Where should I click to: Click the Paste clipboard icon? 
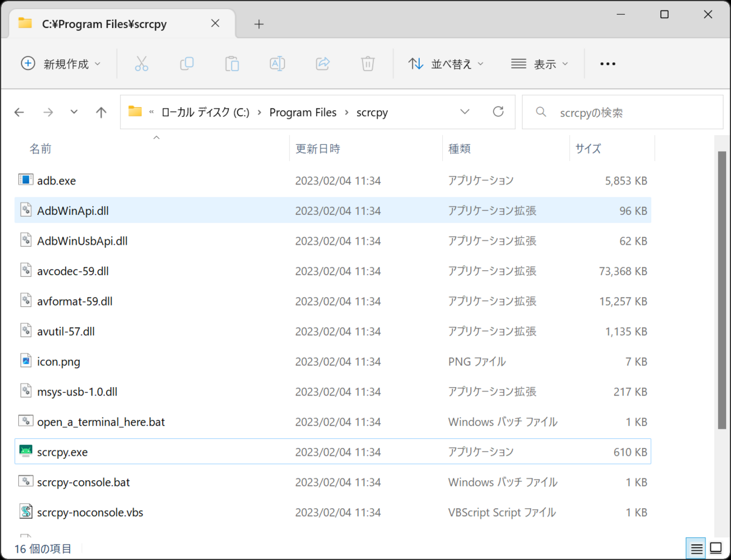pyautogui.click(x=231, y=63)
